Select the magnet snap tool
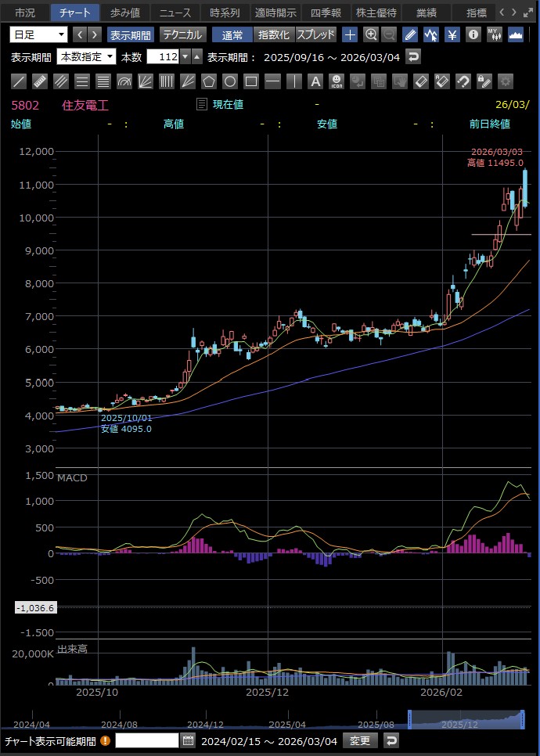 pyautogui.click(x=463, y=81)
